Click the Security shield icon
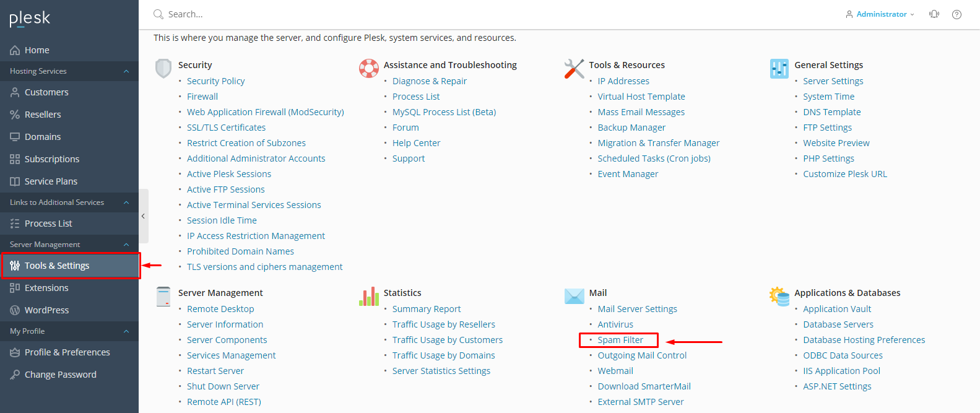 tap(163, 68)
